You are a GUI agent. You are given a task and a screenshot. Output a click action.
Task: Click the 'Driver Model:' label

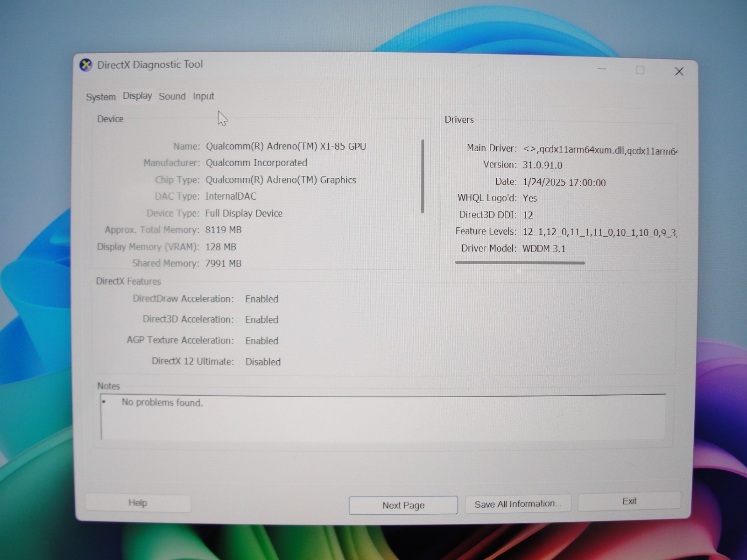tap(489, 248)
